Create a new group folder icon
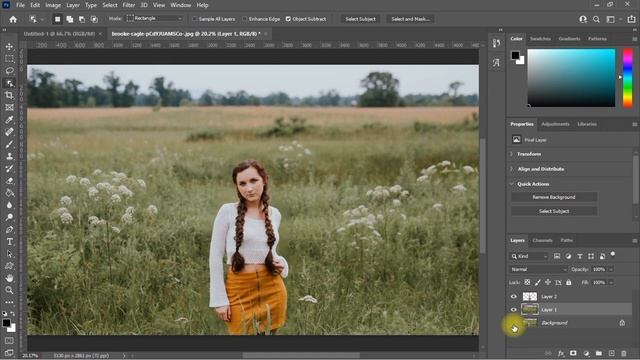This screenshot has height=360, width=640. [x=599, y=353]
